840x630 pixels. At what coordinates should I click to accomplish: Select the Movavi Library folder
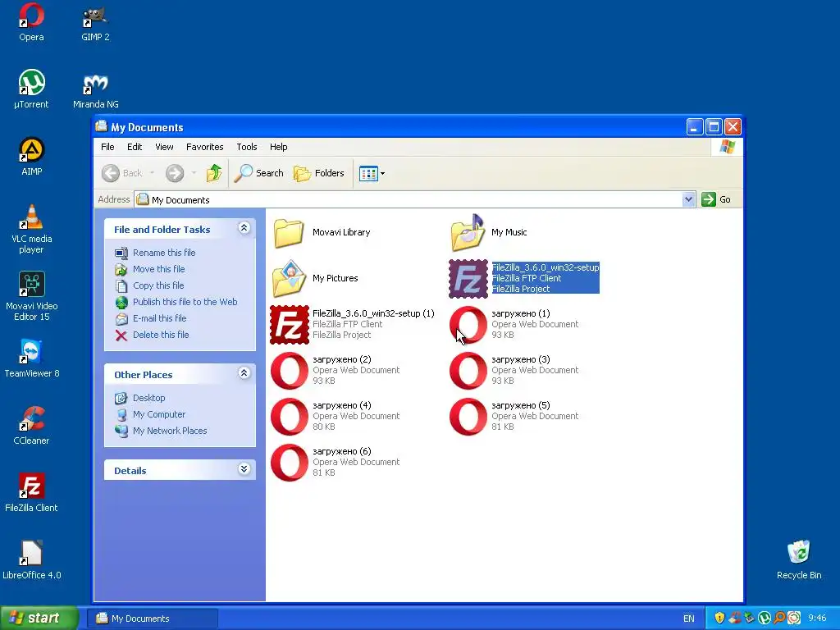coord(322,232)
